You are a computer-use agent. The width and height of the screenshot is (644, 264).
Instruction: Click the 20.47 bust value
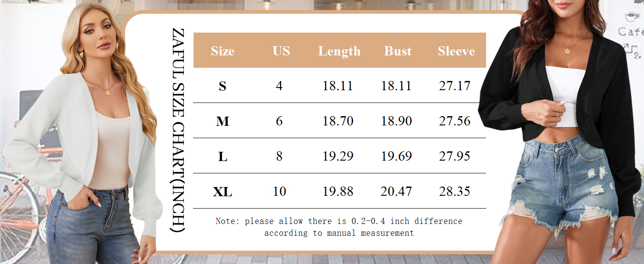(396, 191)
